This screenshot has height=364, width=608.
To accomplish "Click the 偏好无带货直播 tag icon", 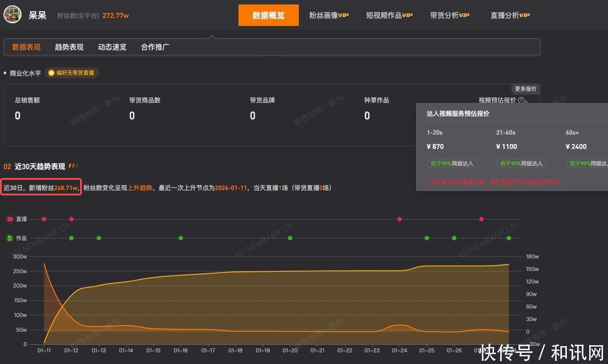I will pyautogui.click(x=51, y=73).
